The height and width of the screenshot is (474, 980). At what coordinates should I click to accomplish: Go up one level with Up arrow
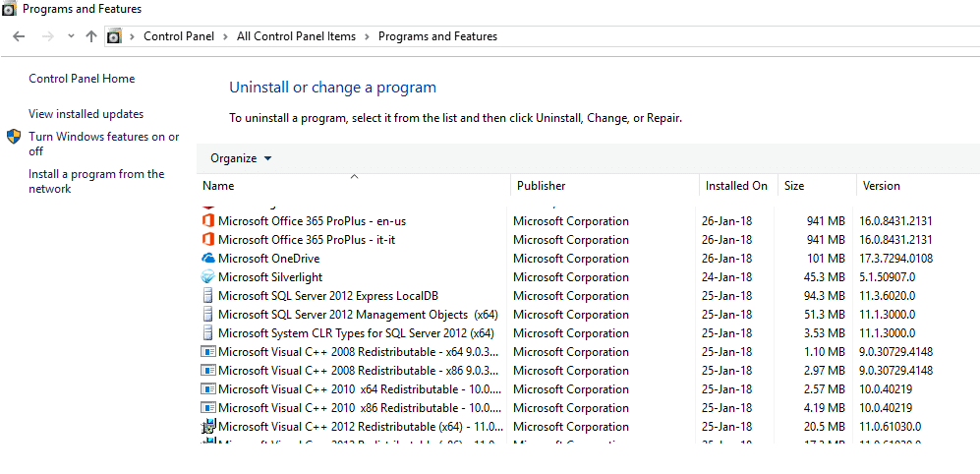pos(91,36)
